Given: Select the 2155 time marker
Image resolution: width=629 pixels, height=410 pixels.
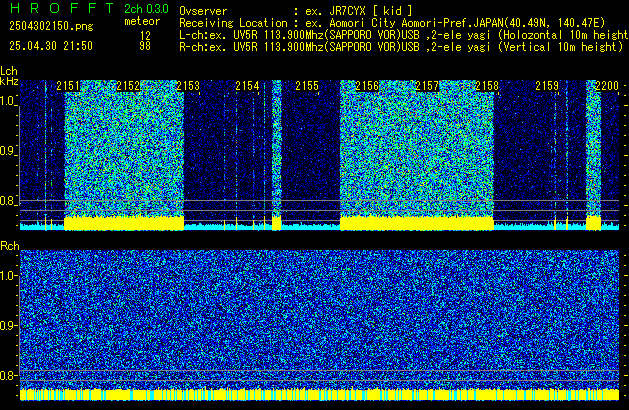Looking at the screenshot, I should pos(307,86).
